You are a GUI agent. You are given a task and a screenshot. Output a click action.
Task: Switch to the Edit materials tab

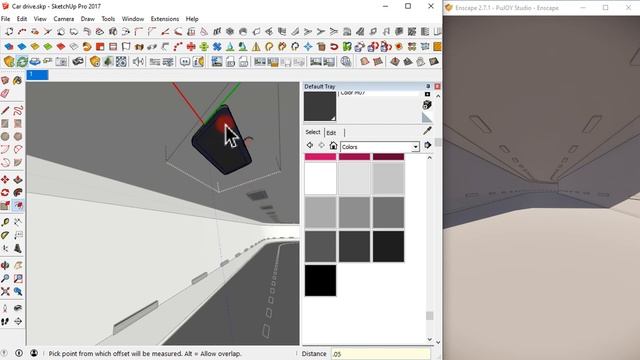(x=331, y=133)
